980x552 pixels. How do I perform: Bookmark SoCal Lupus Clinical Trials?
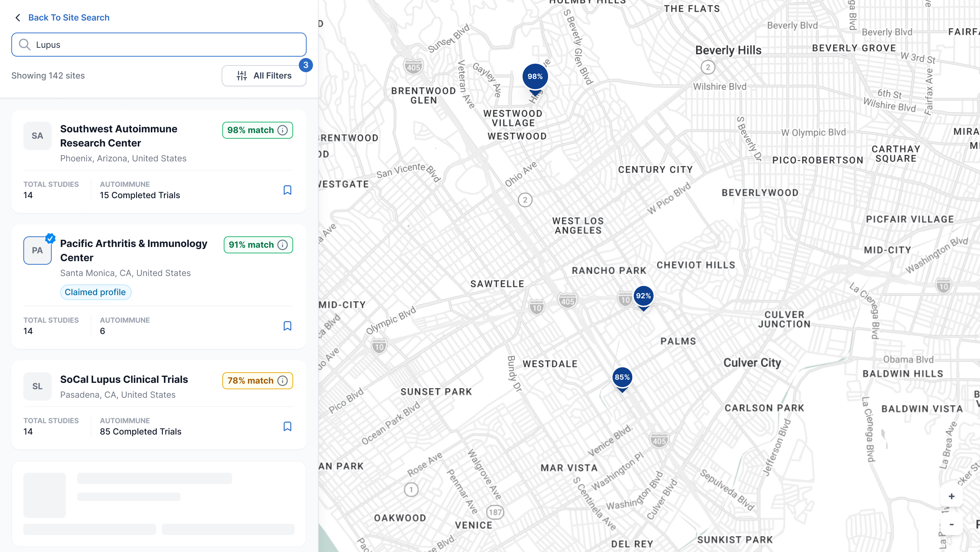[x=287, y=426]
